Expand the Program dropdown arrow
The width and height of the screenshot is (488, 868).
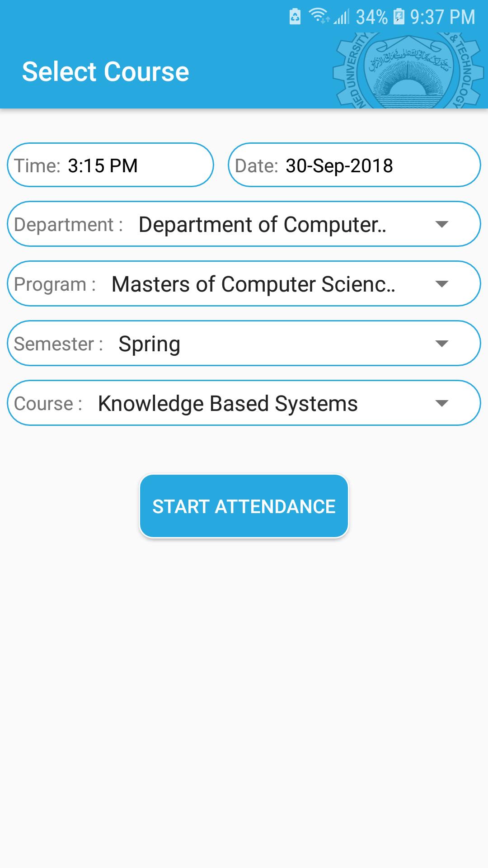[x=441, y=284]
